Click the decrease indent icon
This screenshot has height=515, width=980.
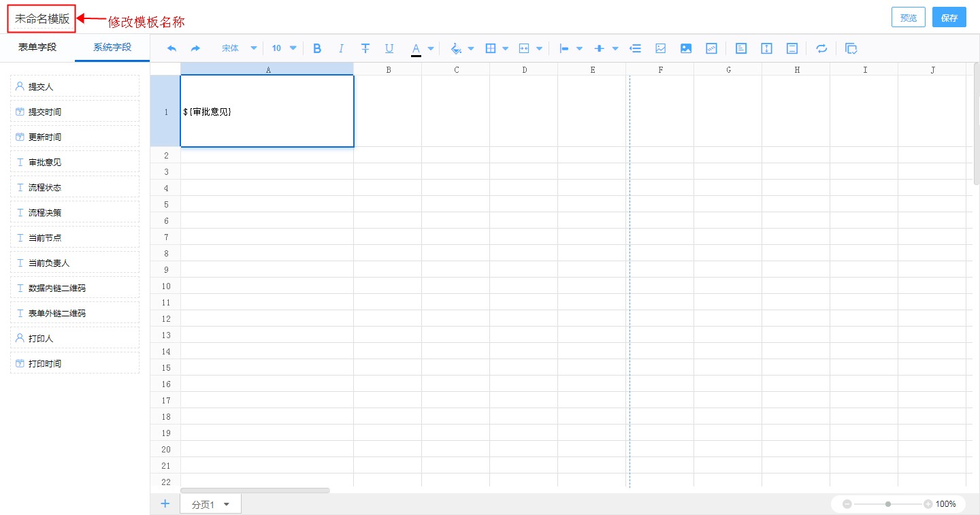635,48
